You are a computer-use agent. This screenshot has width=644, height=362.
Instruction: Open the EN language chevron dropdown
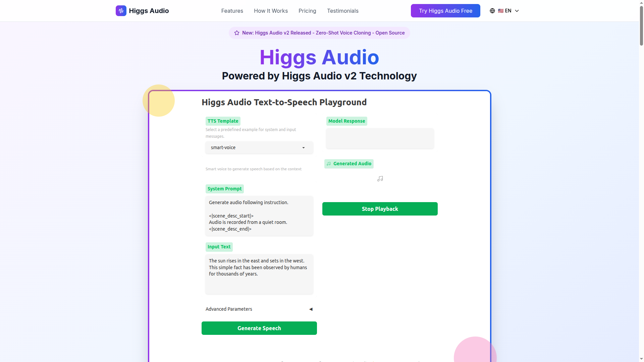517,11
